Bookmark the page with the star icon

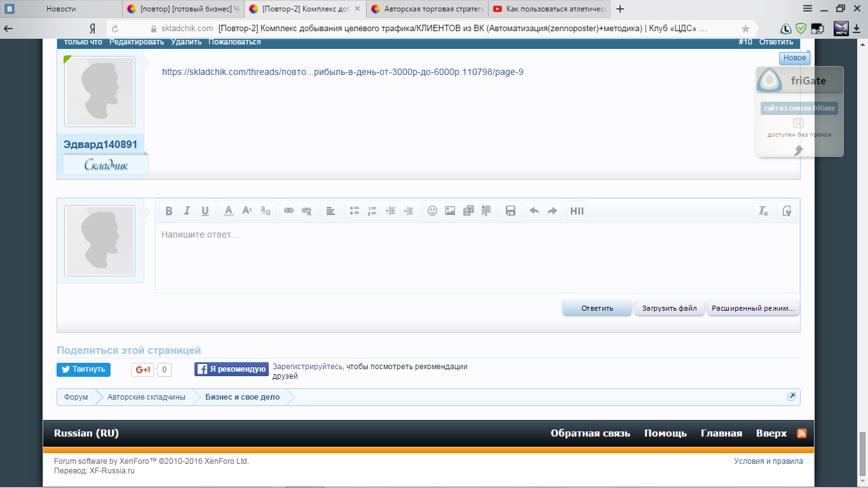tap(745, 29)
